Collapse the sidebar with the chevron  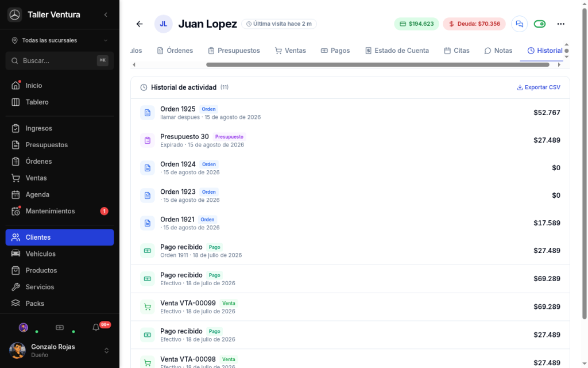click(106, 14)
